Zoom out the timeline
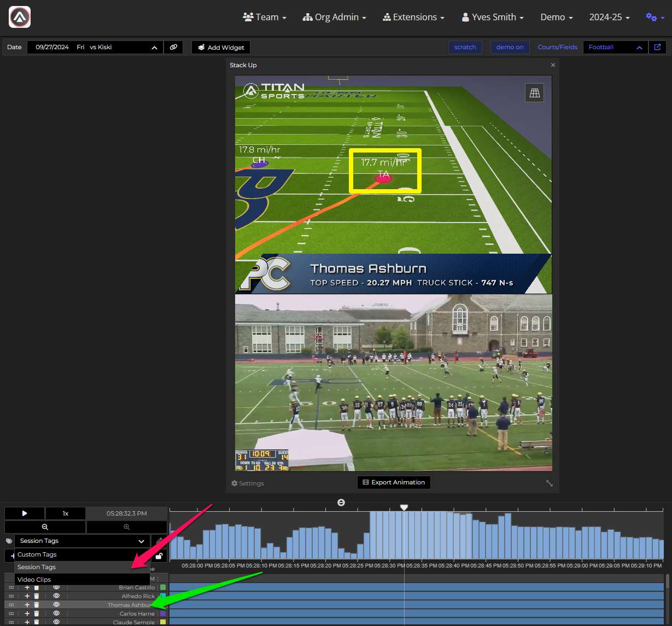This screenshot has width=672, height=626. click(45, 526)
